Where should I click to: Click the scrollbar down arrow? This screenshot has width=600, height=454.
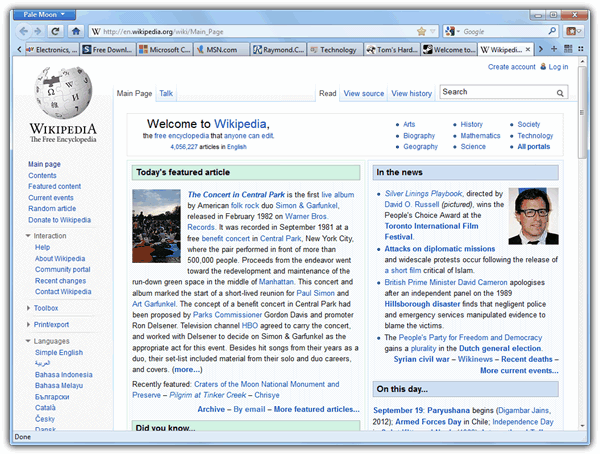[x=582, y=426]
